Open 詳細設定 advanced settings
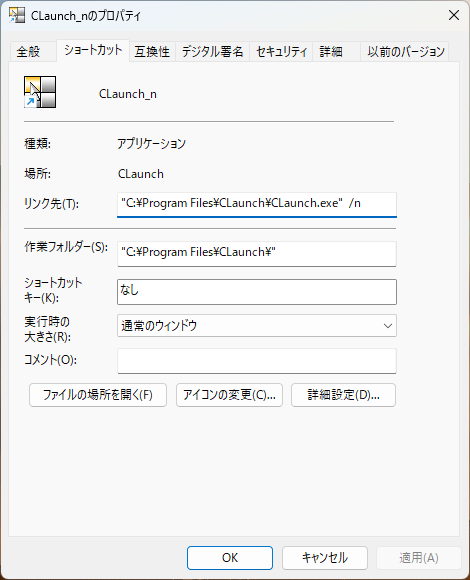 [343, 395]
